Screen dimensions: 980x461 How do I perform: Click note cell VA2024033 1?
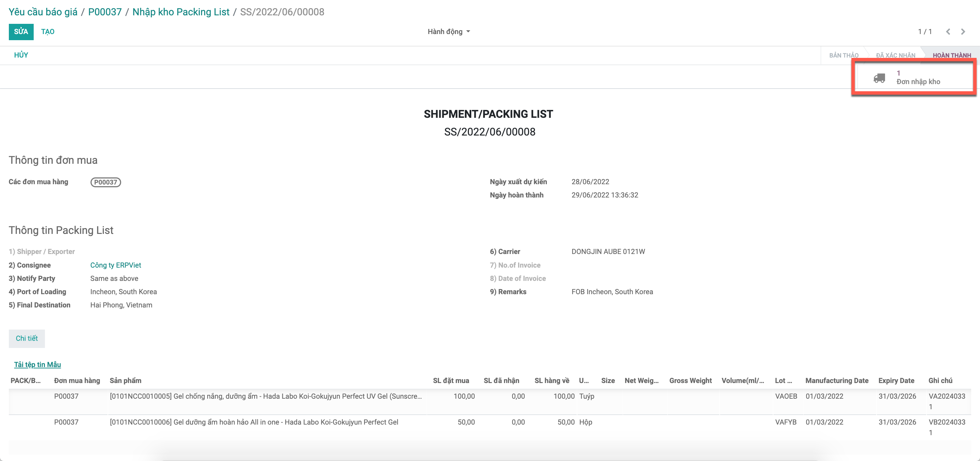947,401
